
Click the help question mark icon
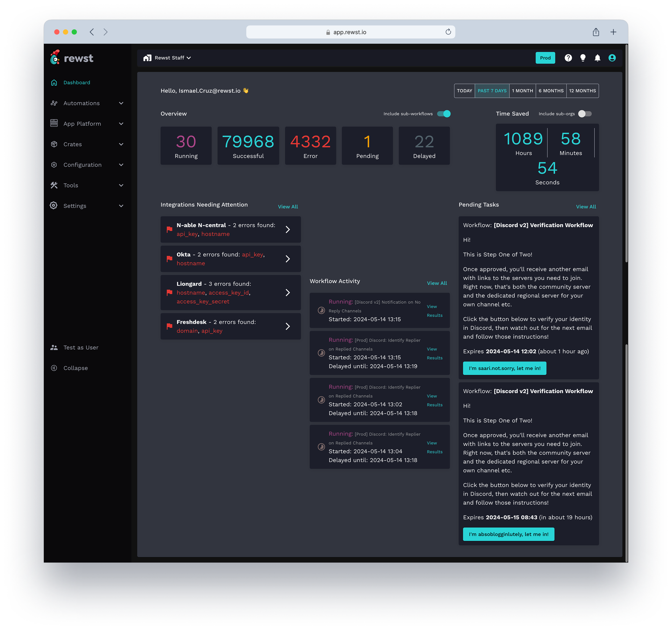[568, 58]
